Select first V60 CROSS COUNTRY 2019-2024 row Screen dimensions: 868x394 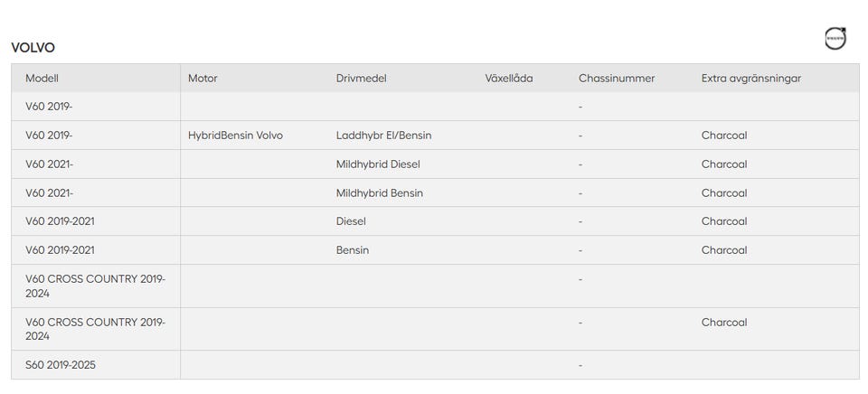point(435,286)
